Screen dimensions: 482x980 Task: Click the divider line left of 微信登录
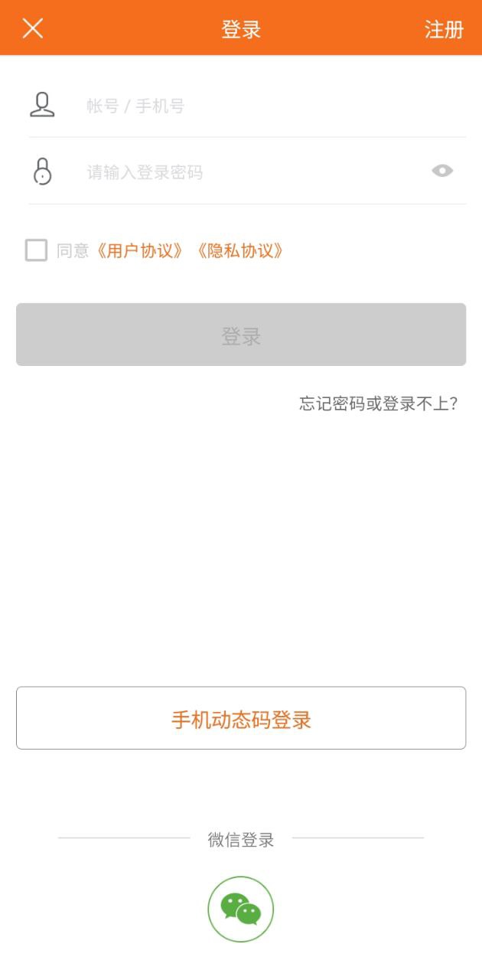(124, 838)
